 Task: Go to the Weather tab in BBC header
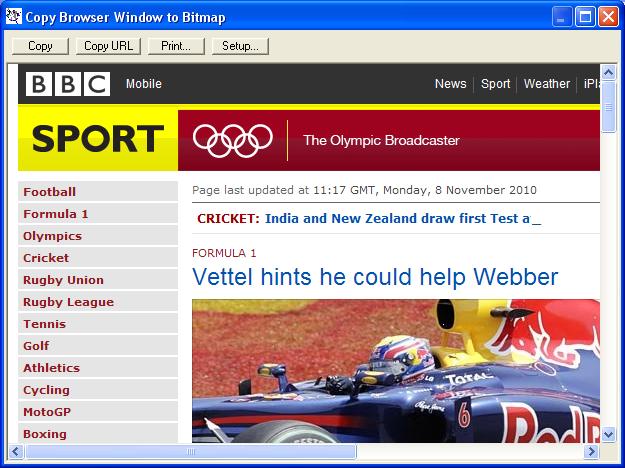click(x=547, y=84)
